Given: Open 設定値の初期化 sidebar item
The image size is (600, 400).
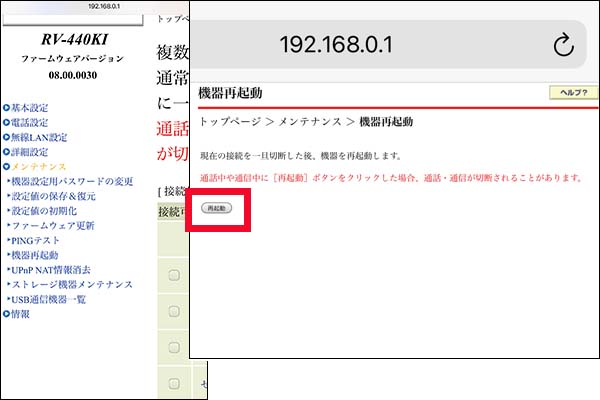Looking at the screenshot, I should pyautogui.click(x=50, y=211).
